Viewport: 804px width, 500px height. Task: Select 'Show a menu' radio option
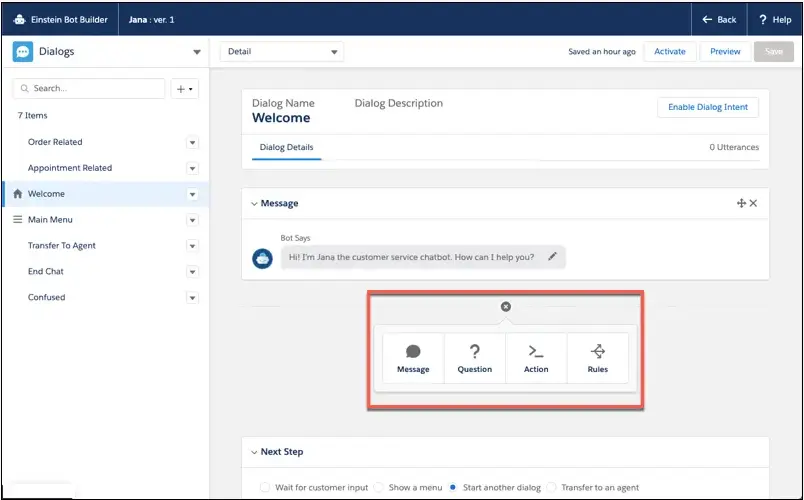[x=379, y=487]
